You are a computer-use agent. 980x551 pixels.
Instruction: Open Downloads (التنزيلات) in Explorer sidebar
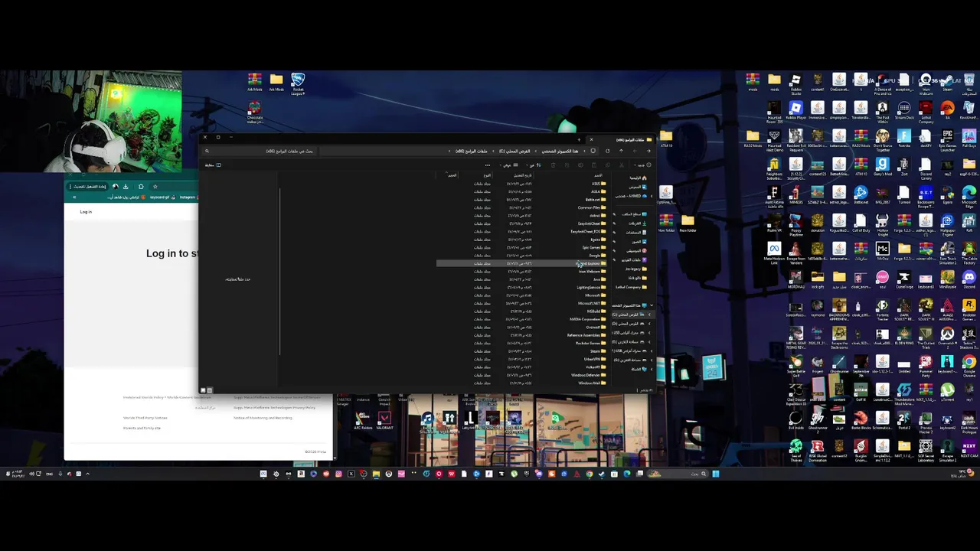[635, 223]
